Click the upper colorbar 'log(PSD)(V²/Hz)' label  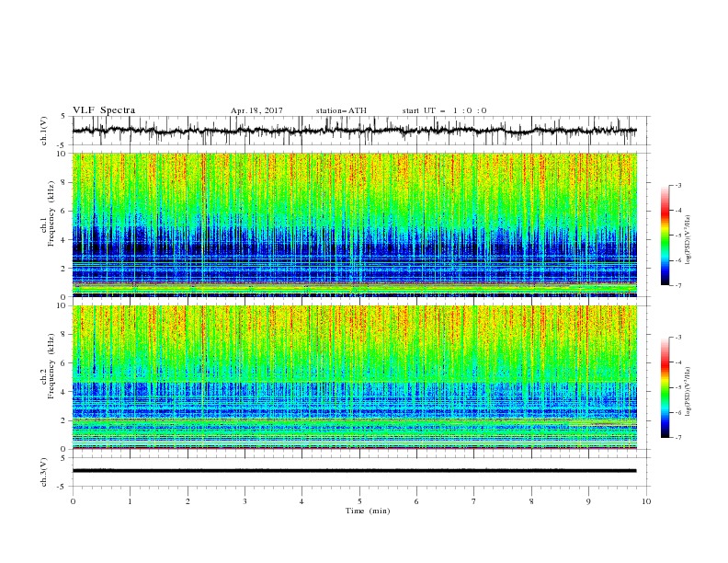click(x=688, y=240)
